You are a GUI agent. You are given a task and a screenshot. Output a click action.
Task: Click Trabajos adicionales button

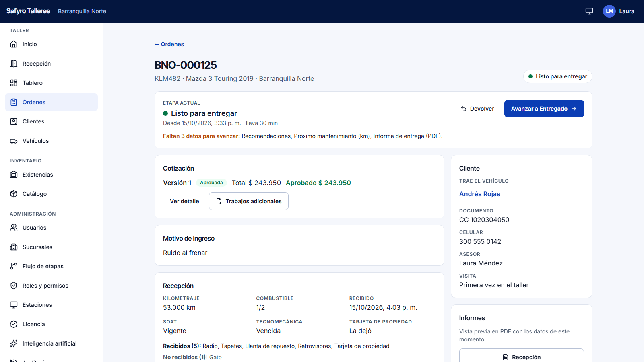coord(249,201)
